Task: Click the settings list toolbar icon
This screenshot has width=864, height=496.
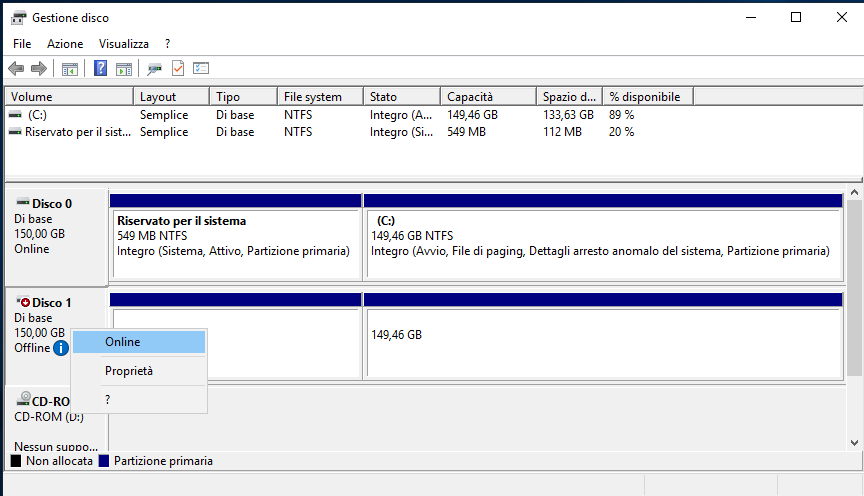Action: [201, 68]
